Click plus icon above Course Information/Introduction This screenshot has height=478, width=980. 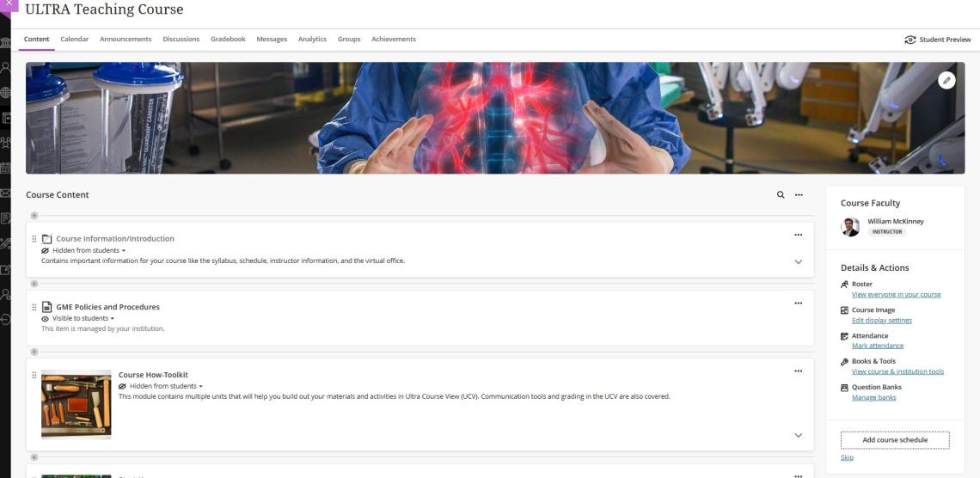(34, 216)
